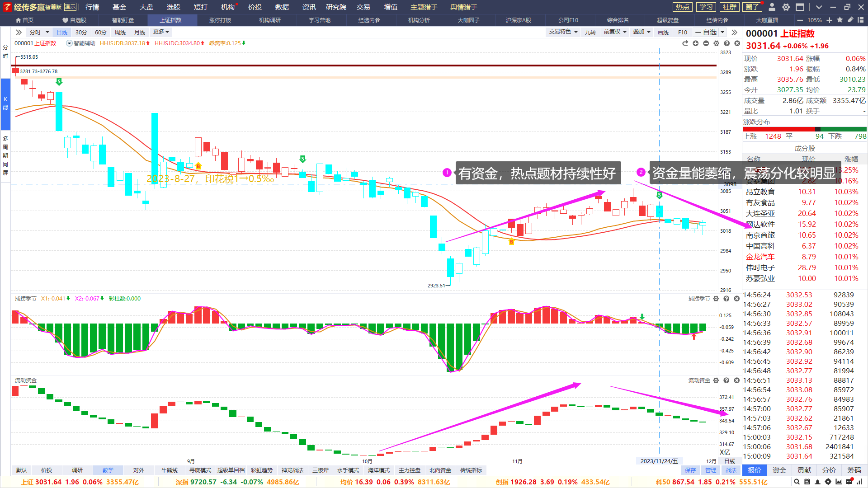This screenshot has height=488, width=868.
Task: Open the 更多 periods dropdown
Action: (161, 32)
